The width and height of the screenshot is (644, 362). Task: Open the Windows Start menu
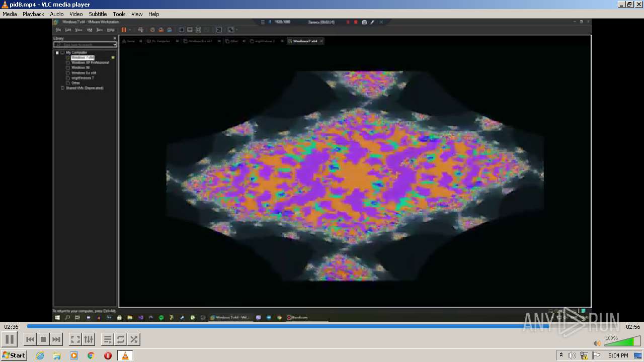14,355
